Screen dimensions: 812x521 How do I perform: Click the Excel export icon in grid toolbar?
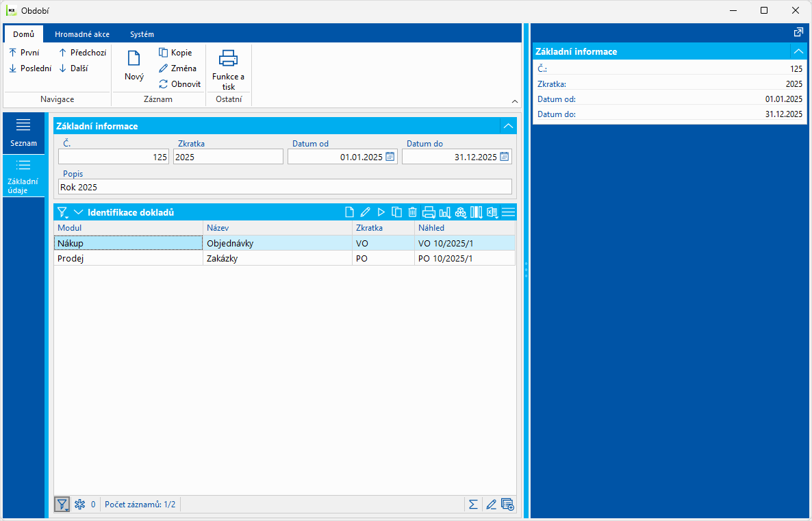coord(492,212)
